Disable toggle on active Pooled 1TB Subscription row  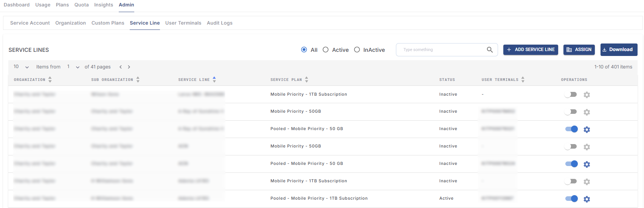pyautogui.click(x=571, y=199)
